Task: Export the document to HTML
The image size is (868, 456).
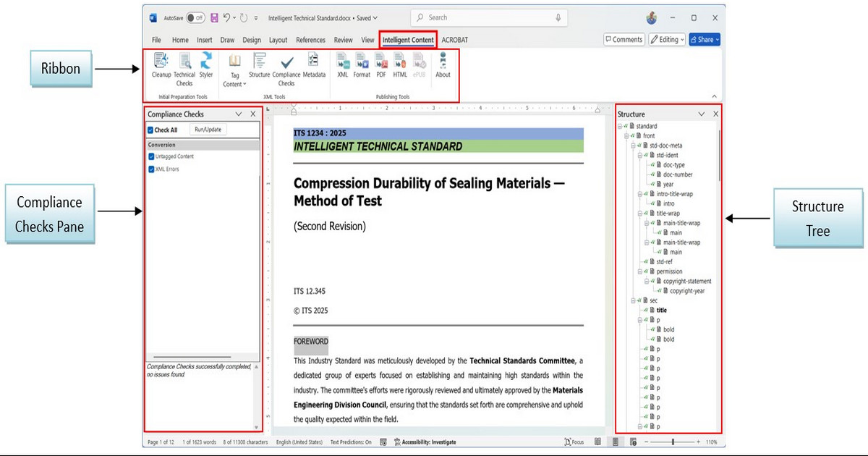Action: [x=400, y=65]
